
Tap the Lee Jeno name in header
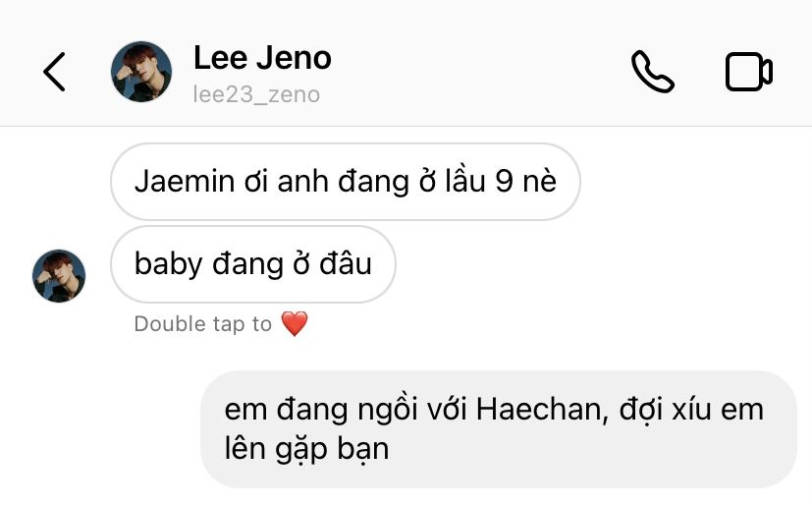262,58
